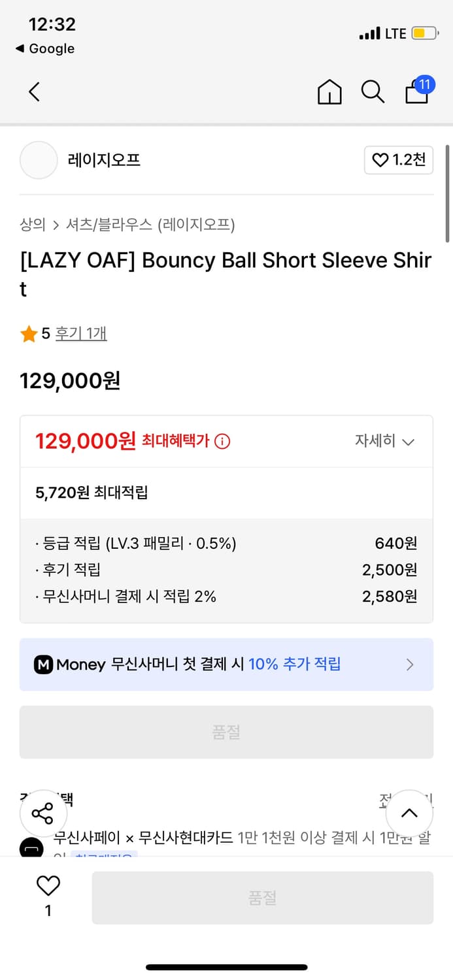
Task: Toggle the heart like for 레이지오프 brand
Action: pyautogui.click(x=399, y=160)
